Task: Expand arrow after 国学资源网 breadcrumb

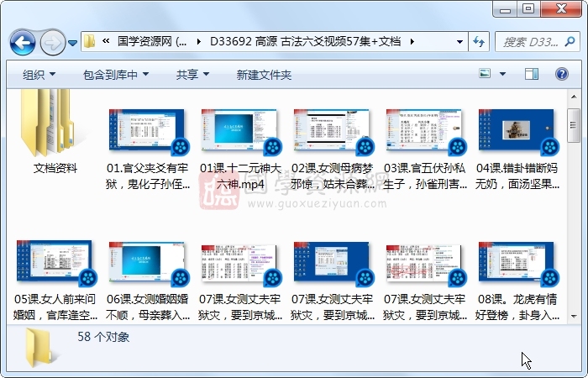Action: point(199,41)
